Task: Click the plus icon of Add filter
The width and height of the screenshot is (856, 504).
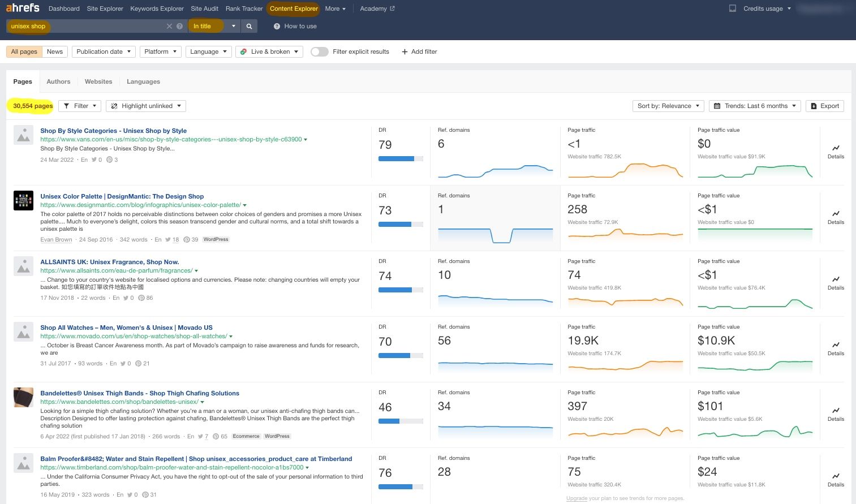Action: tap(405, 51)
